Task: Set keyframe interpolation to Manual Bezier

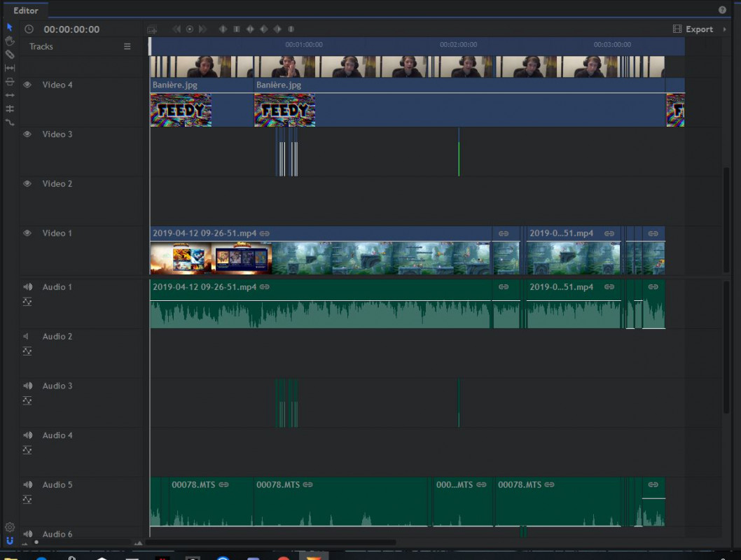Action: [291, 29]
